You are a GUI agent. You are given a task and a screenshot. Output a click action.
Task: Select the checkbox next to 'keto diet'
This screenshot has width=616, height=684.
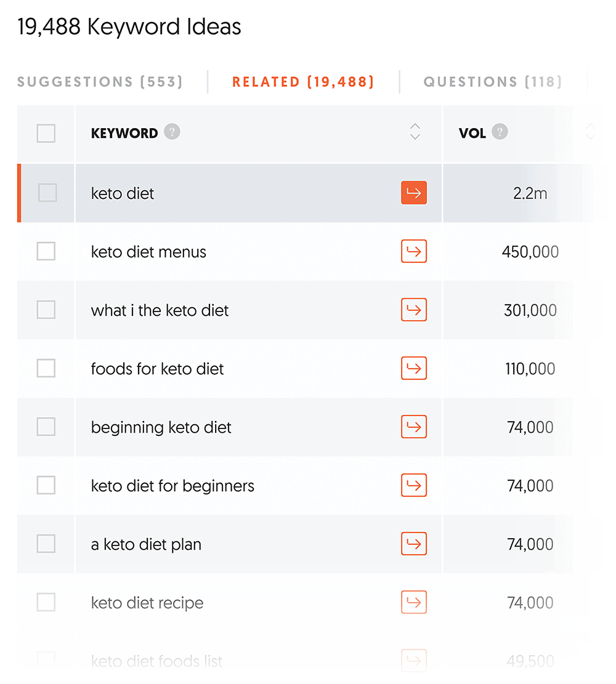[x=46, y=193]
